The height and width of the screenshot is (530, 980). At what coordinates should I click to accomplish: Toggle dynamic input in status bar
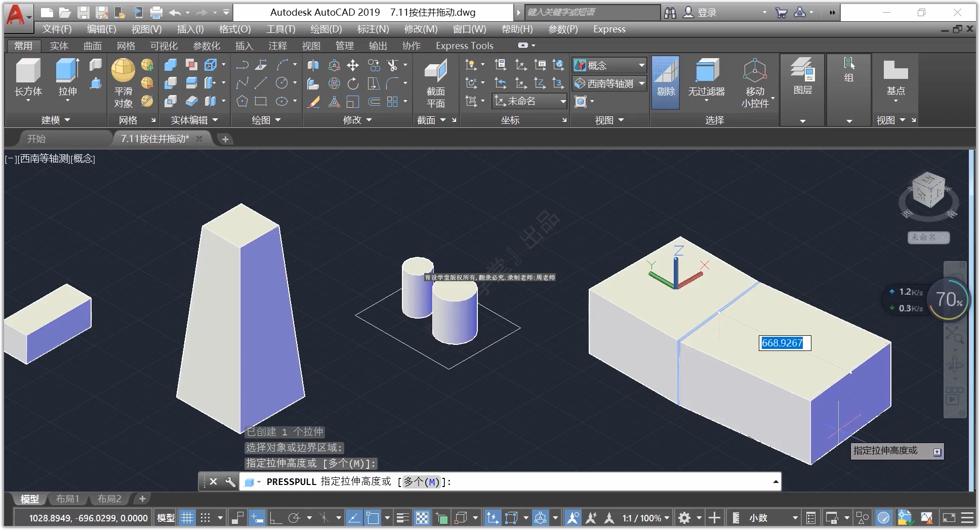click(x=257, y=518)
